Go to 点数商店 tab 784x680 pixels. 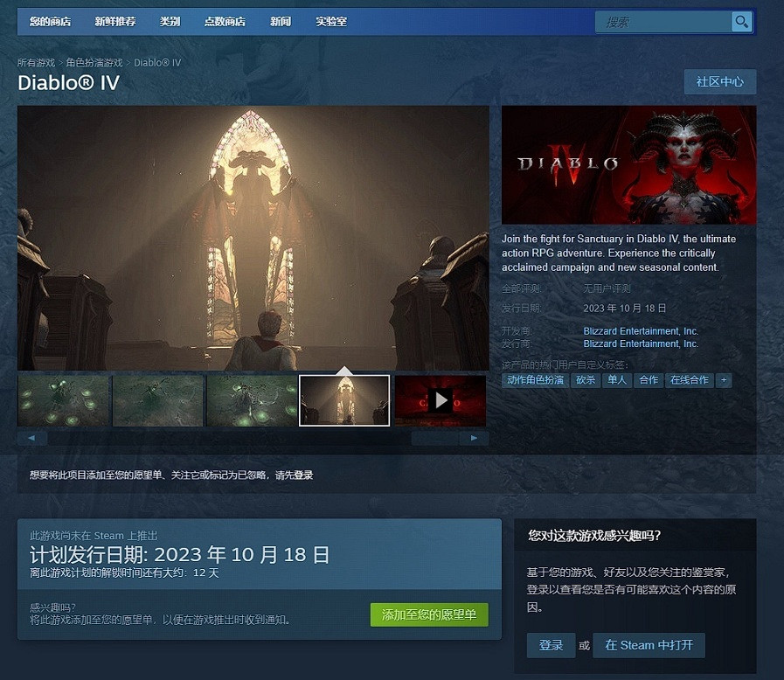tap(225, 22)
